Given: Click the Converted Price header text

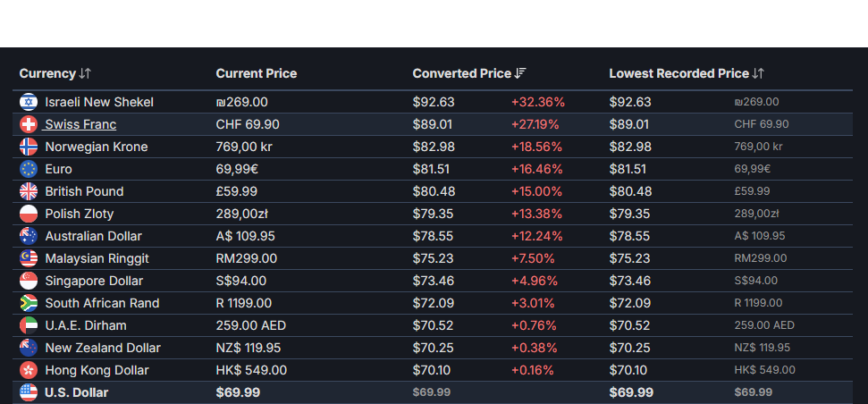Looking at the screenshot, I should (461, 73).
